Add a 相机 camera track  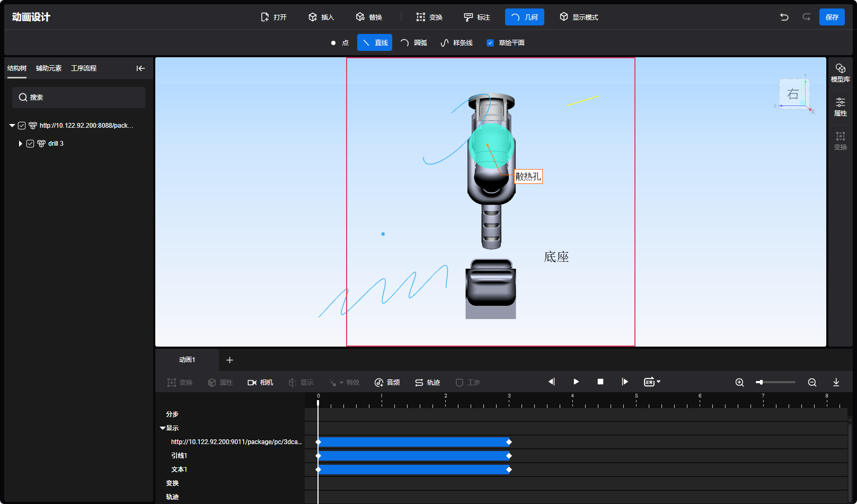260,382
